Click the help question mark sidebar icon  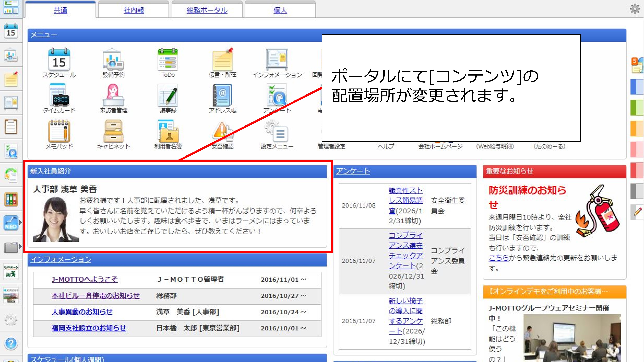(11, 344)
